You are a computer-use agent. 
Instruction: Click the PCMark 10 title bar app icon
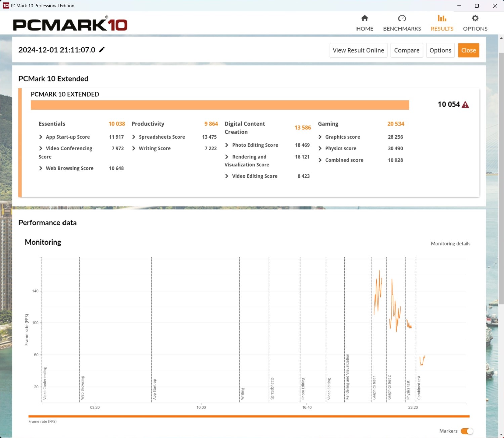click(6, 6)
